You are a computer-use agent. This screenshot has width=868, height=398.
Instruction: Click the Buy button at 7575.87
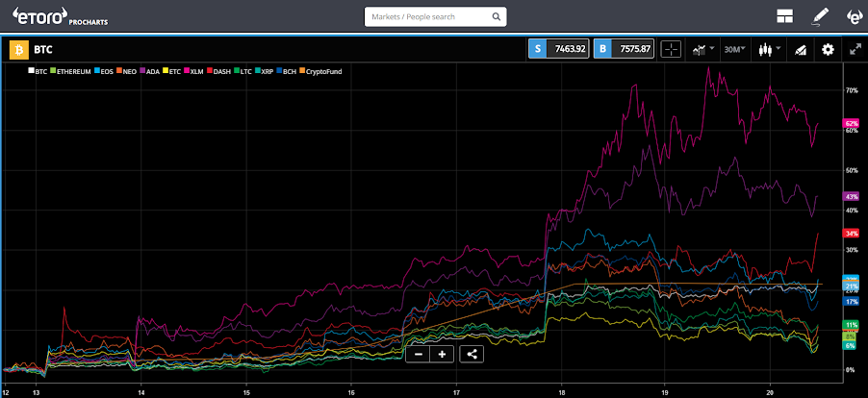(x=624, y=49)
